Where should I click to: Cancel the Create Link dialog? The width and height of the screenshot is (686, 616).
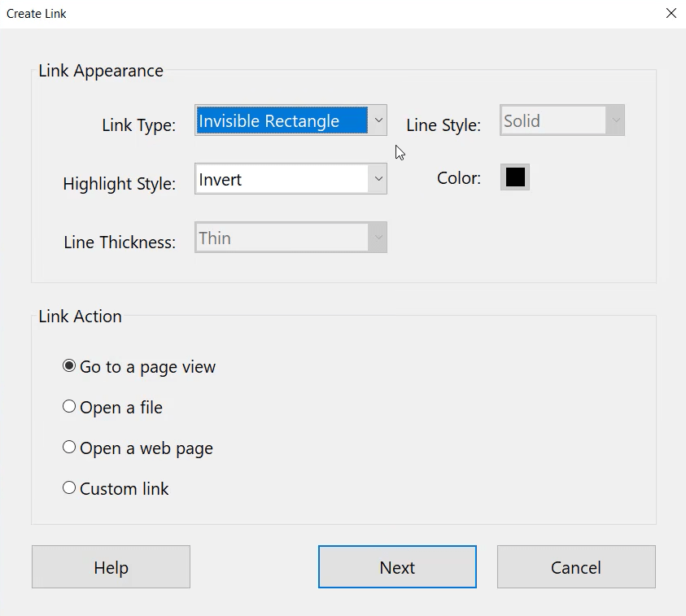pyautogui.click(x=575, y=567)
